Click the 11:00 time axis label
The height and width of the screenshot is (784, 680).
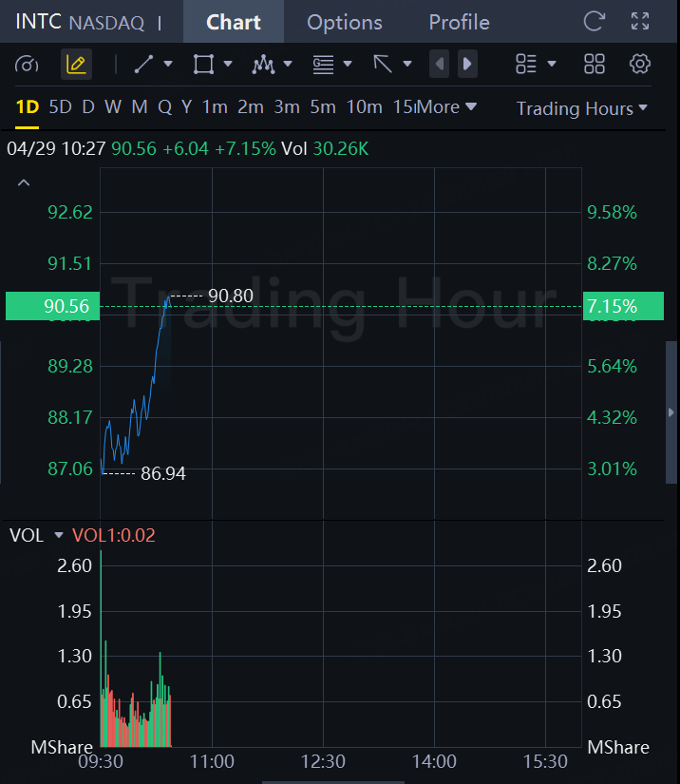pos(212,761)
